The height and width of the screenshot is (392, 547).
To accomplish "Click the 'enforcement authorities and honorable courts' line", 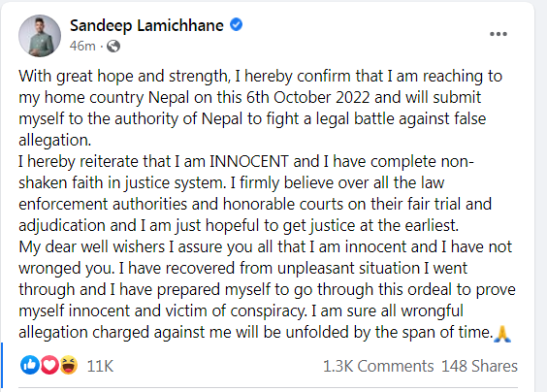I will (x=180, y=205).
